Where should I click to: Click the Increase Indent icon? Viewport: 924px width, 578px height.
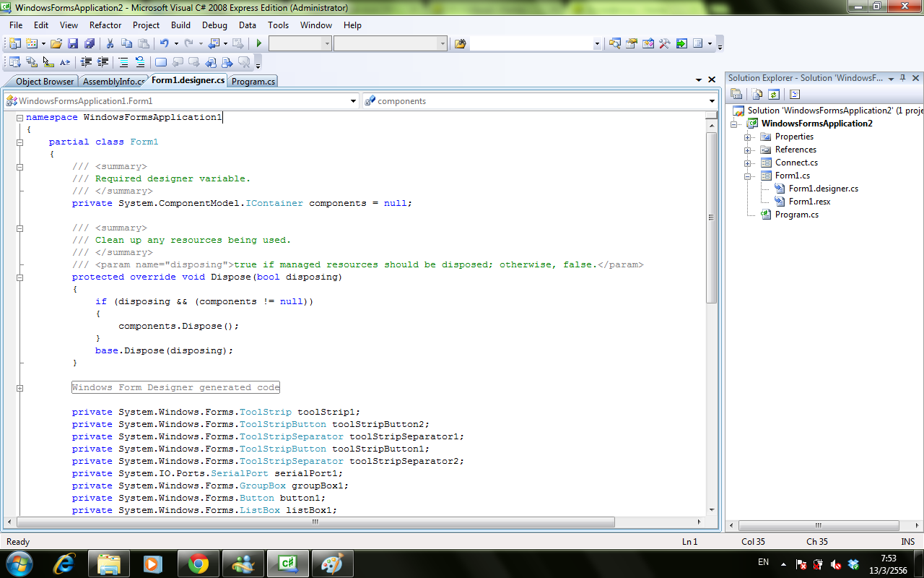pos(103,62)
